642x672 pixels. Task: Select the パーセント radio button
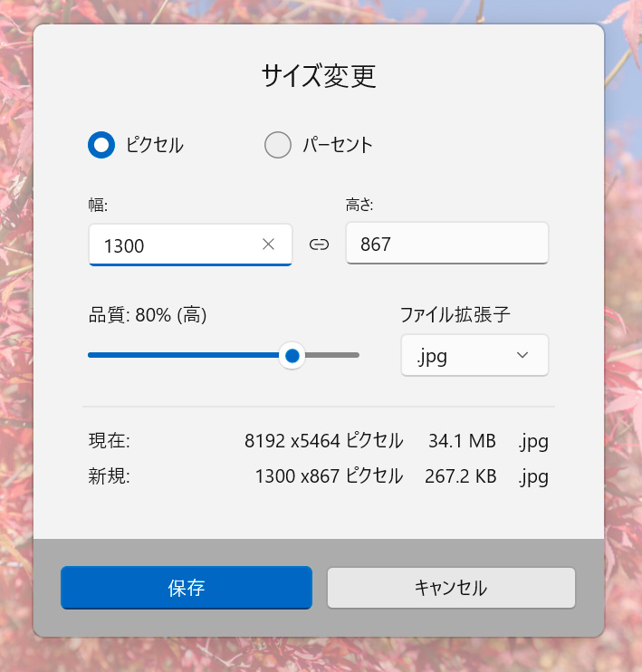[278, 145]
